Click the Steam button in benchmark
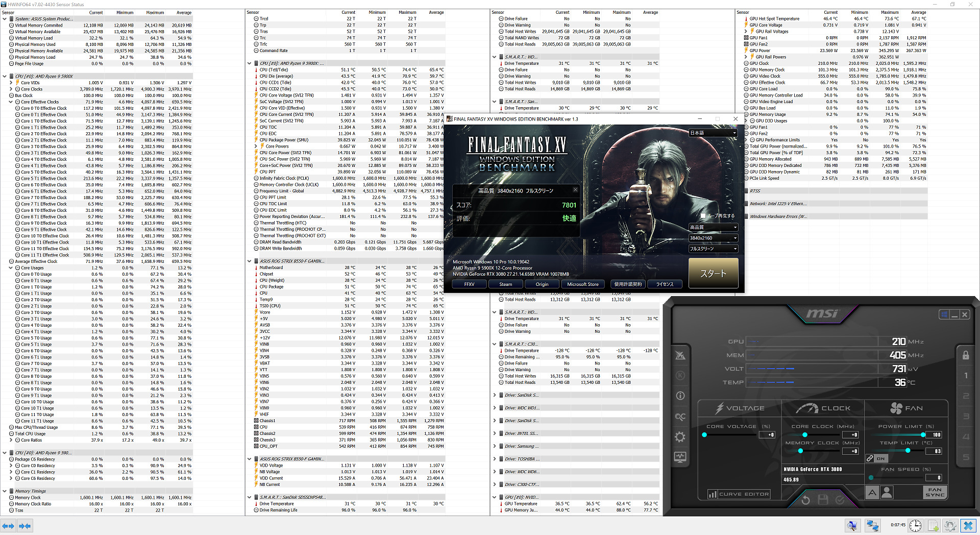This screenshot has width=980, height=535. 505,284
